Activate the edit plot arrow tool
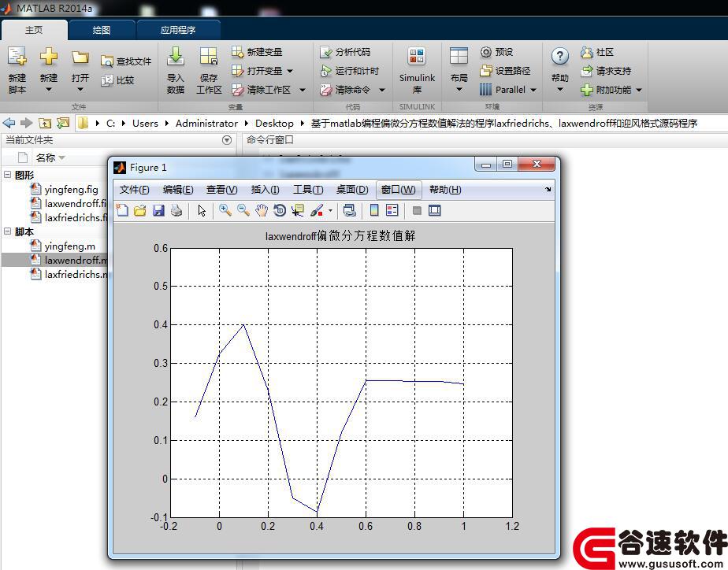This screenshot has height=570, width=728. pos(202,210)
